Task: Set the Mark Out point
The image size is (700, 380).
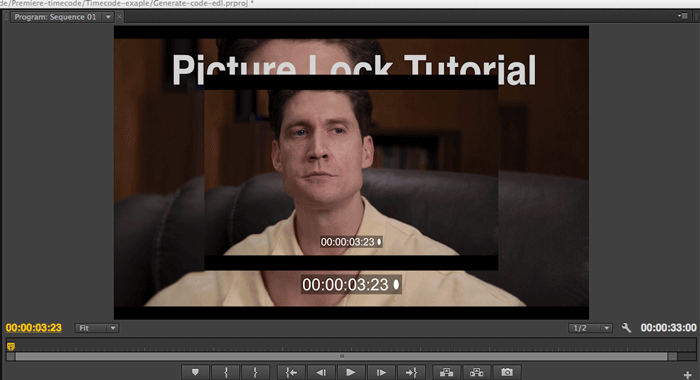Action: pos(255,372)
